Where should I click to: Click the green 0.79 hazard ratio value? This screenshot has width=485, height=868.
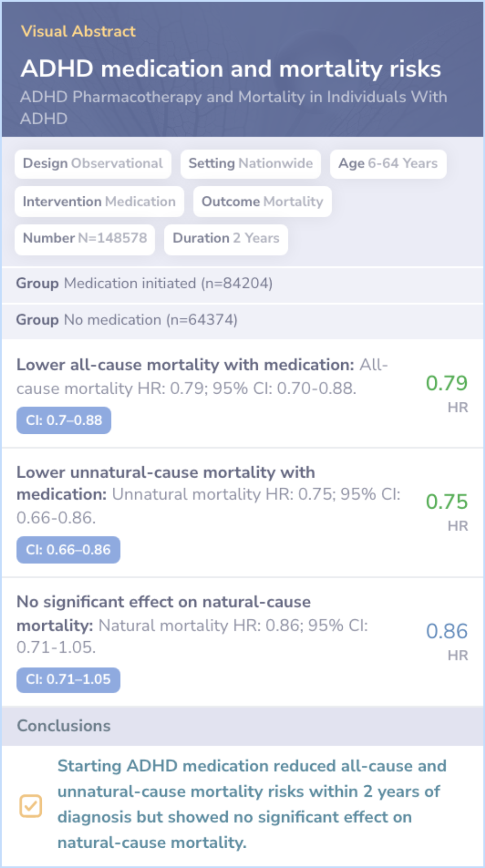point(446,383)
